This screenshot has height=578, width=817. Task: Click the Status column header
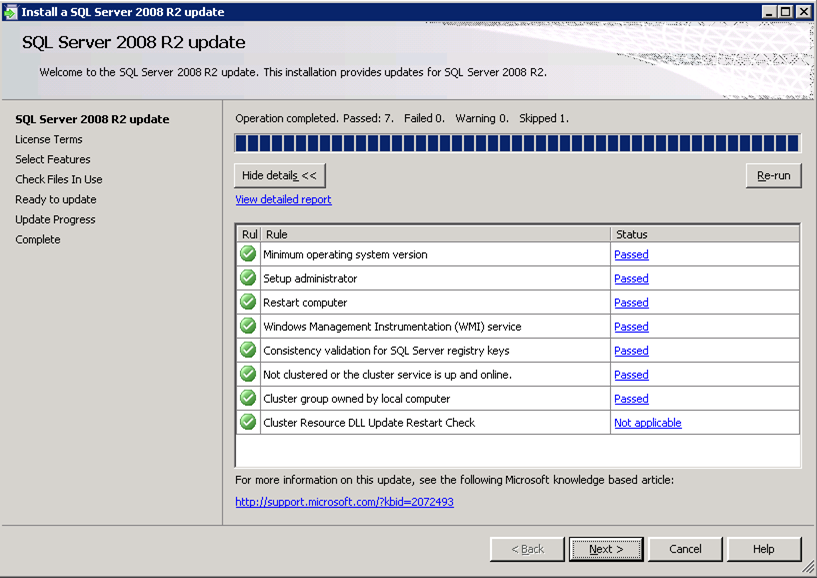tap(705, 234)
